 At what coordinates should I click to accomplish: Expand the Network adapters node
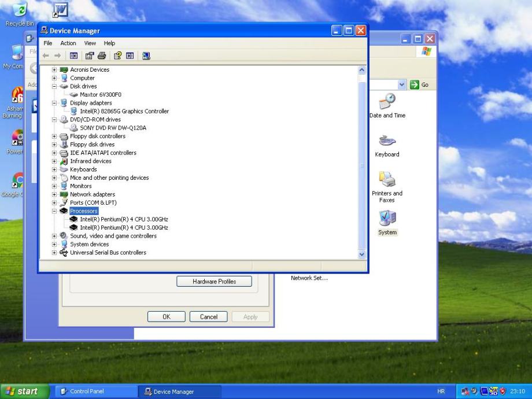[x=54, y=195]
